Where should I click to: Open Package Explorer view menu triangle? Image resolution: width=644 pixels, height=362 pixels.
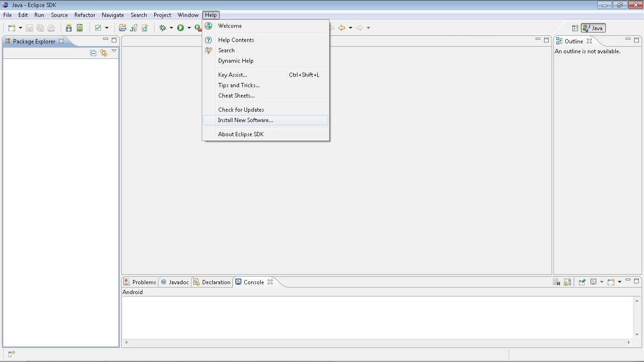click(x=114, y=51)
